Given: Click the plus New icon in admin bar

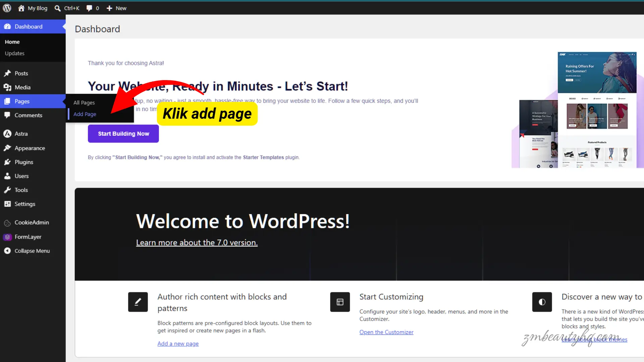Looking at the screenshot, I should [x=109, y=8].
